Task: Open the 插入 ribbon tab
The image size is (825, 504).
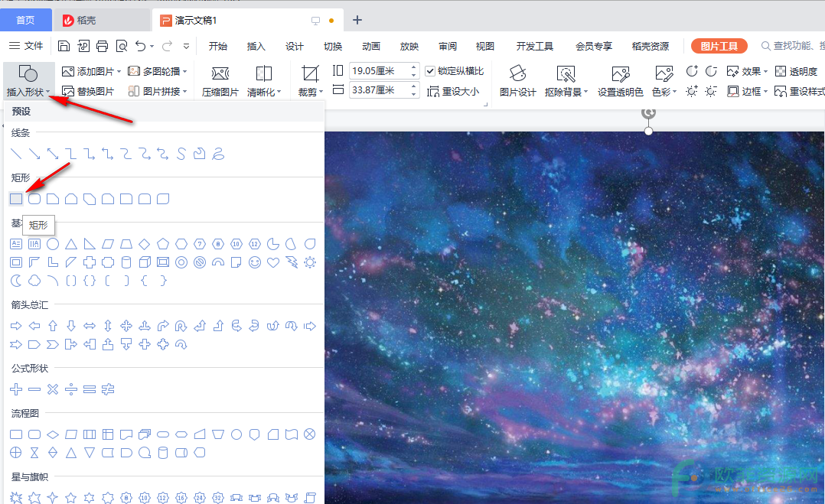Action: [256, 46]
